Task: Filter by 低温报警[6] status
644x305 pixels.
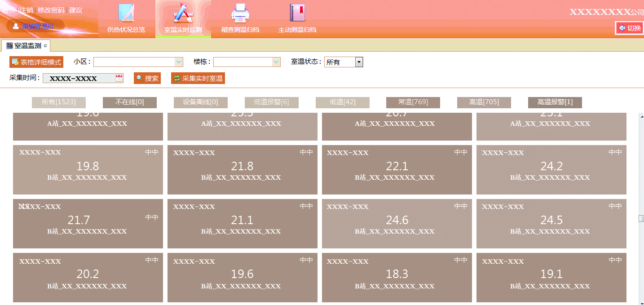Action: click(271, 102)
